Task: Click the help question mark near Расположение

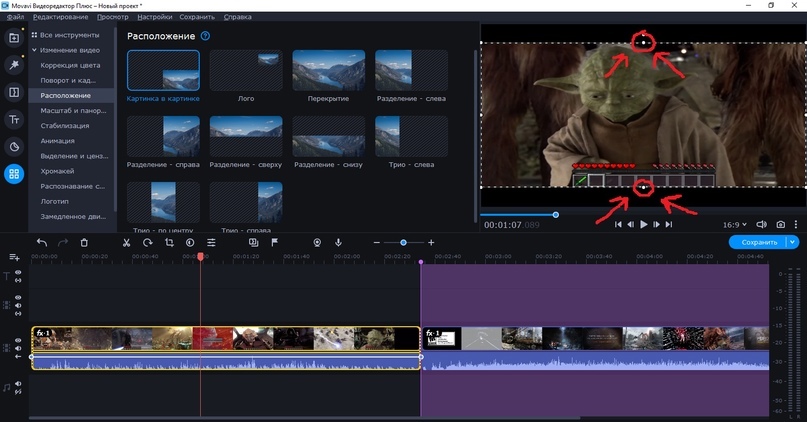Action: coord(205,36)
